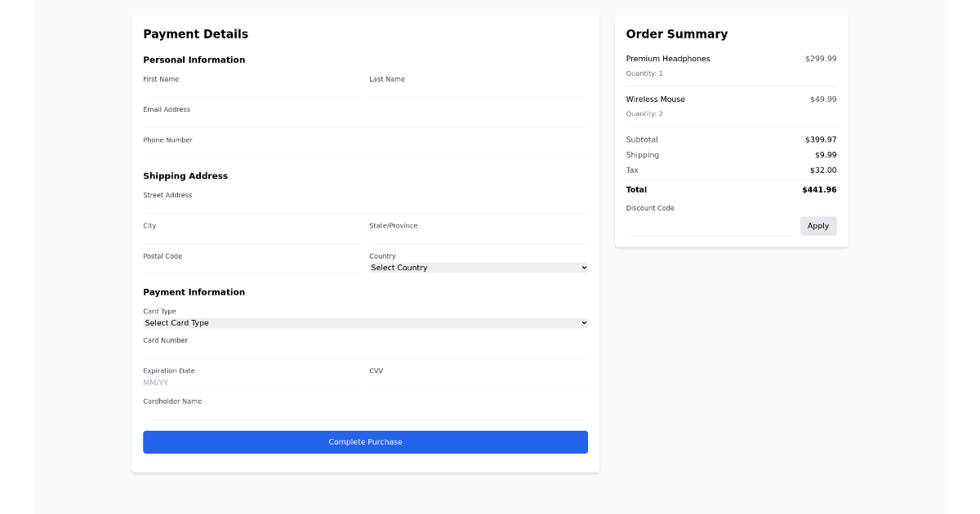Click the Phone Number field
Viewport: 980px width, 514px height.
click(x=365, y=153)
